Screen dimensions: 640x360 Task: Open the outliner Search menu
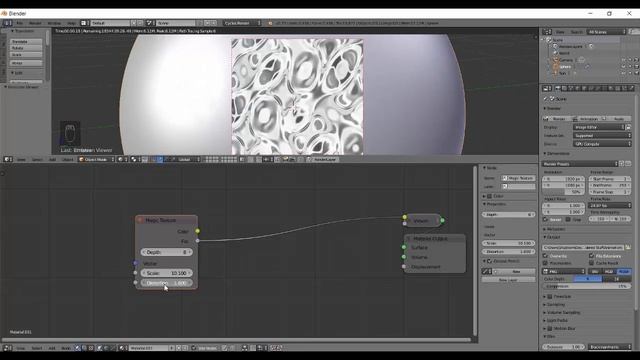click(x=576, y=32)
